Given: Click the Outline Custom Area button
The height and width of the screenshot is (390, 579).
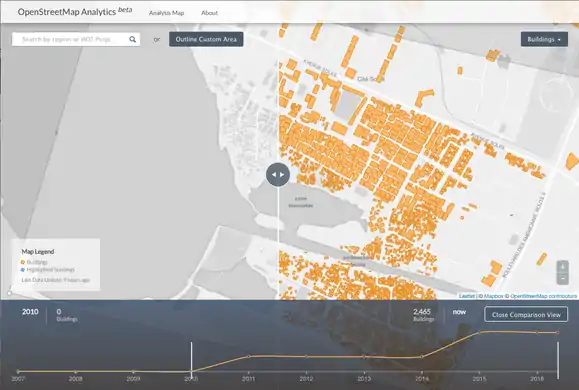Looking at the screenshot, I should (206, 39).
